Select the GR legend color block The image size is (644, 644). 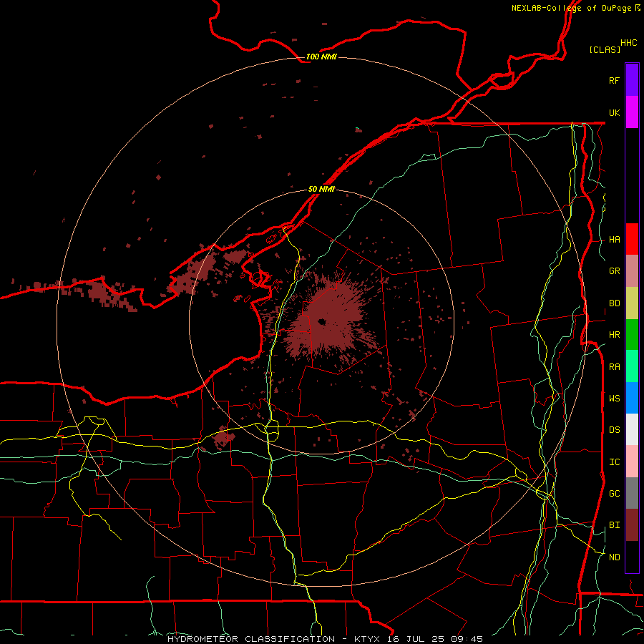click(632, 271)
